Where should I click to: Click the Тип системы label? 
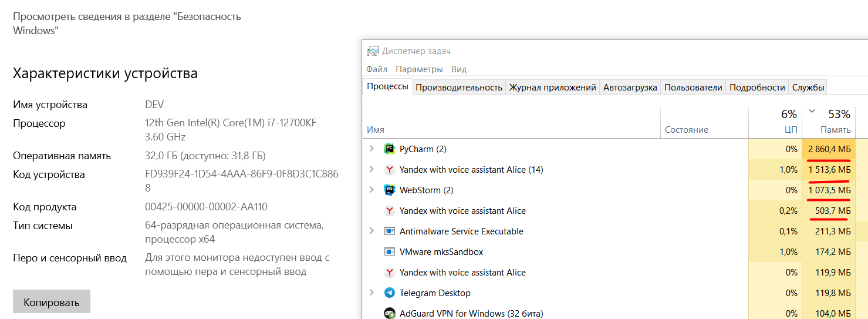pos(43,226)
